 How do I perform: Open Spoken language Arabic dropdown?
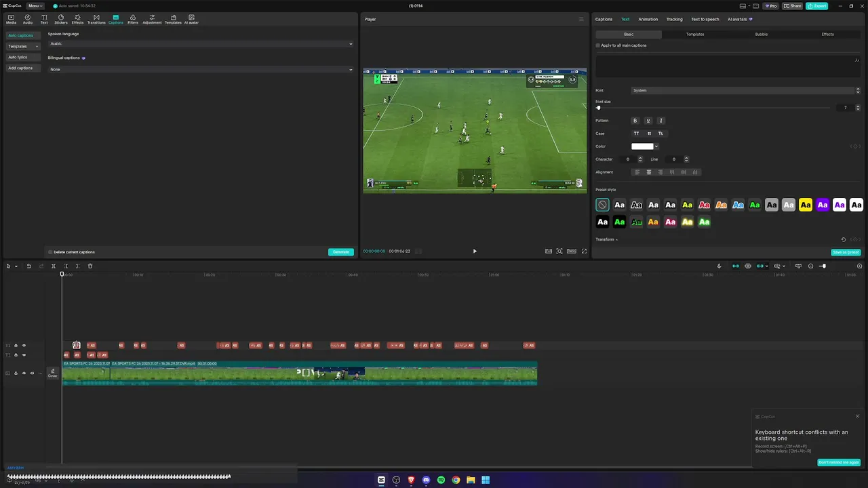[x=201, y=44]
